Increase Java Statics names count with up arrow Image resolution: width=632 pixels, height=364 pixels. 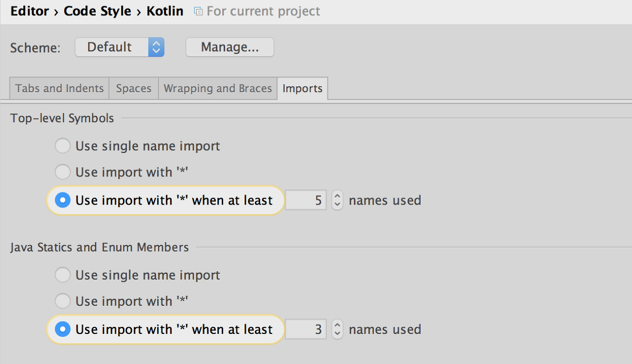pyautogui.click(x=337, y=325)
